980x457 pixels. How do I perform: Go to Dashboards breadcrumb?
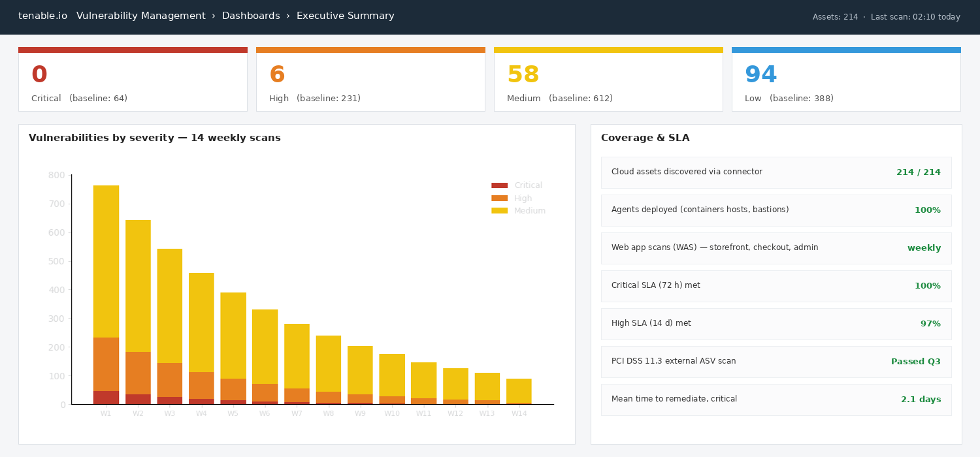pos(251,16)
